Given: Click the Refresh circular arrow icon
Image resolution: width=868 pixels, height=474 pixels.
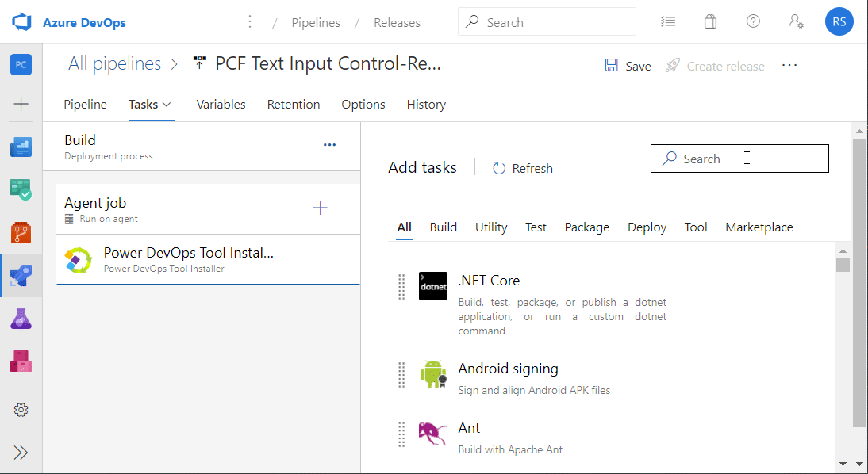Looking at the screenshot, I should tap(499, 168).
